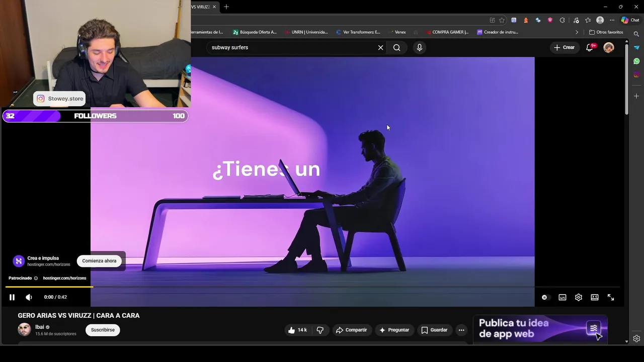This screenshot has width=644, height=362.
Task: Close the 'VS VIRUZZ' browser tab
Action: (x=214, y=7)
